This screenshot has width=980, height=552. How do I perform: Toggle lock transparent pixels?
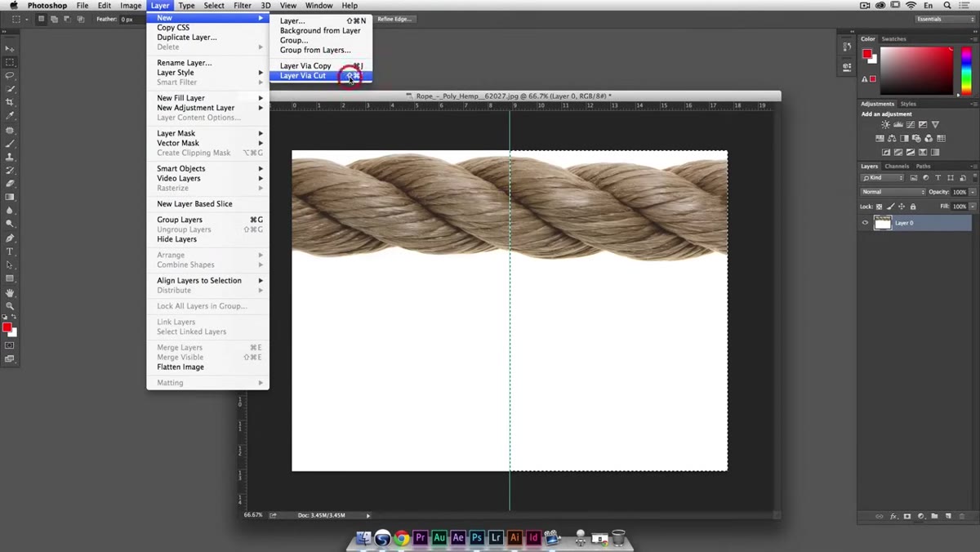[x=880, y=207]
